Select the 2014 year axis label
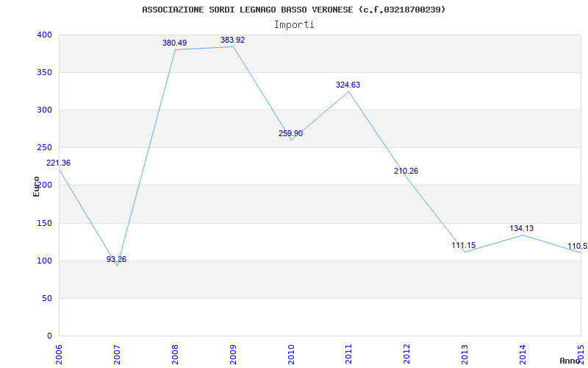The image size is (588, 368). 523,355
